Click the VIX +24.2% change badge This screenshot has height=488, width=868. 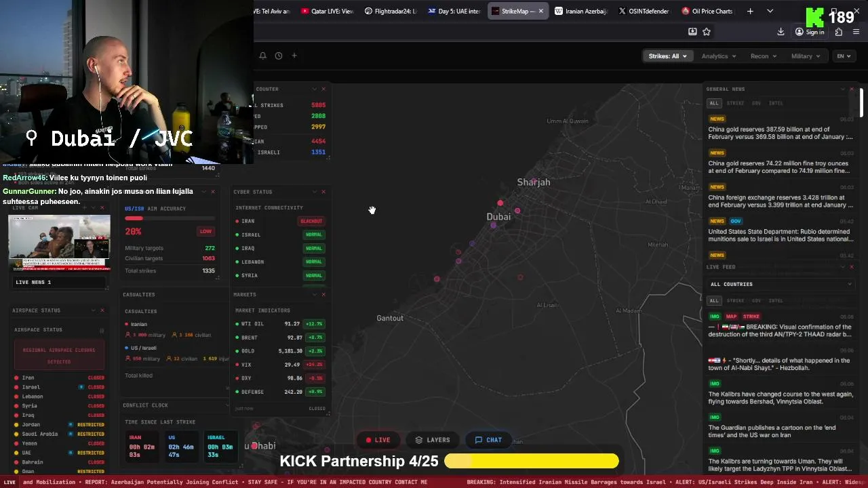(x=315, y=365)
